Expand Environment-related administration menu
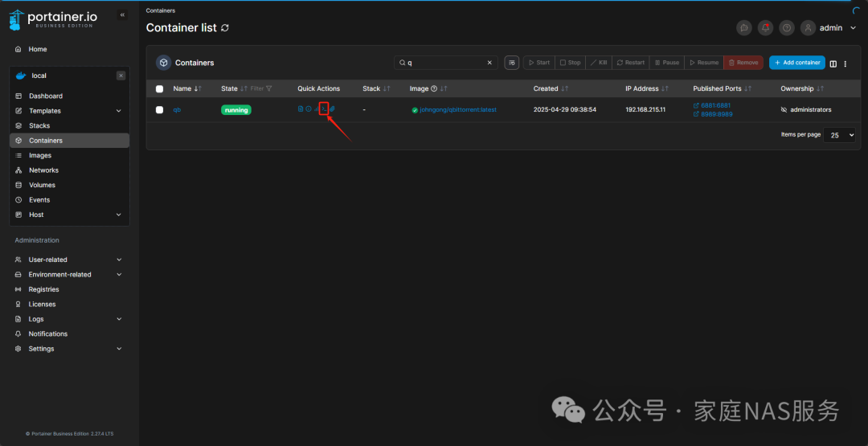Screen dimensions: 868x446 pos(119,275)
